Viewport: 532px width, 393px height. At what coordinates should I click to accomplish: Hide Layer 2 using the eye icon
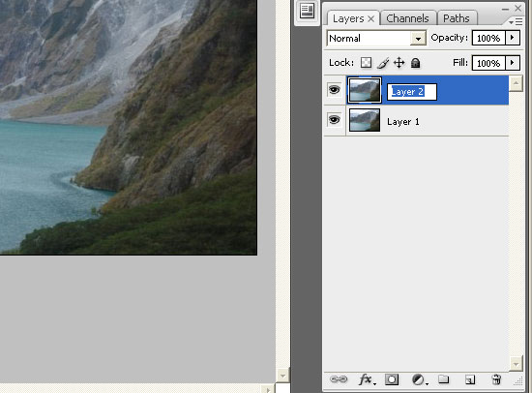(x=335, y=90)
